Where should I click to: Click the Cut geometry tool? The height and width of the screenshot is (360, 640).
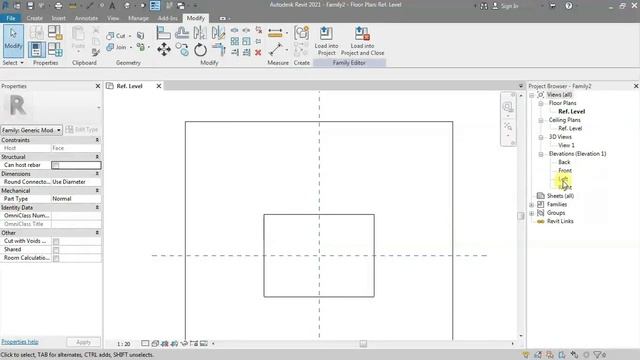[x=116, y=36]
